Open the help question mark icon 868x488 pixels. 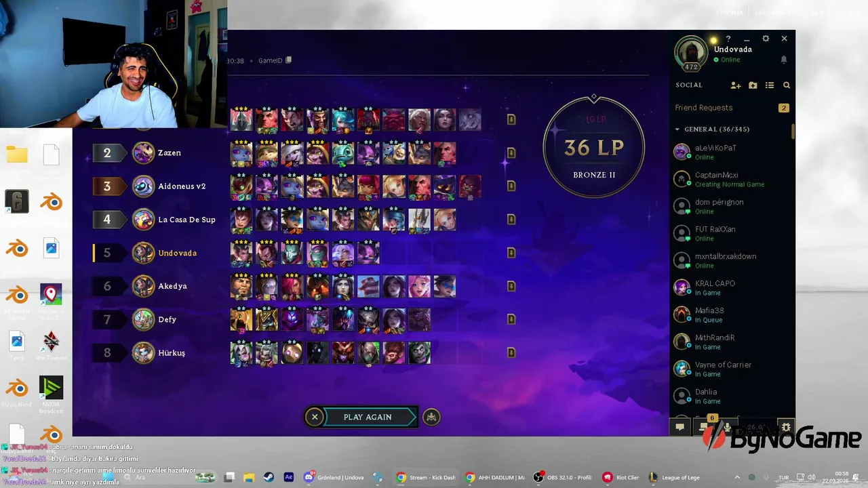(728, 39)
